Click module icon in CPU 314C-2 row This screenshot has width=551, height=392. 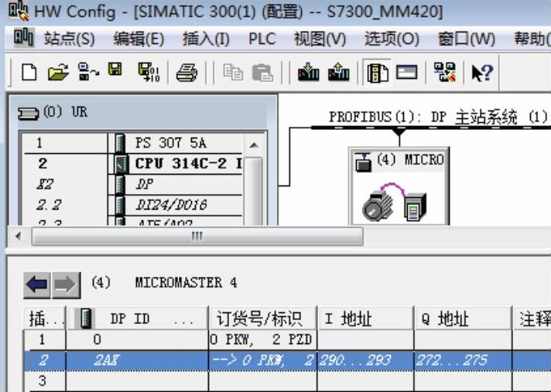(121, 164)
